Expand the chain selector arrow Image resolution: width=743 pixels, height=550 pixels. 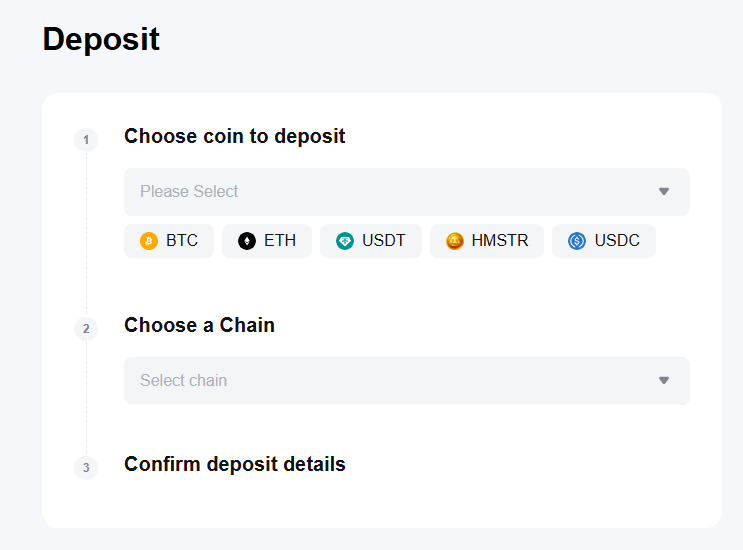pos(664,381)
